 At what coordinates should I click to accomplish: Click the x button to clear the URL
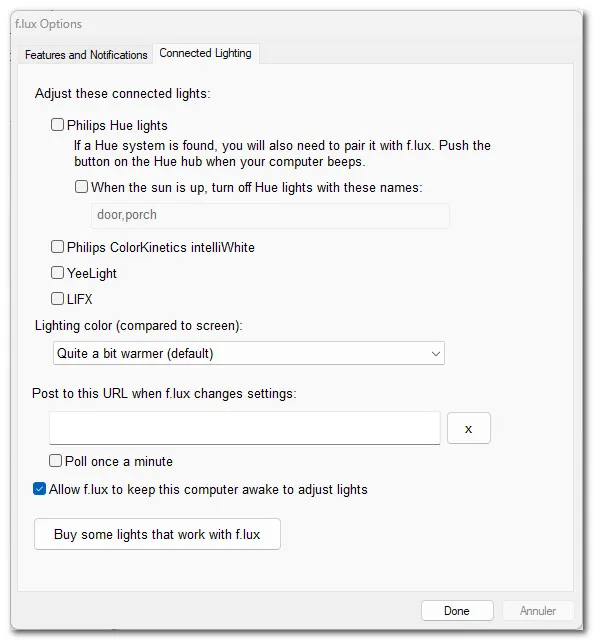tap(468, 428)
